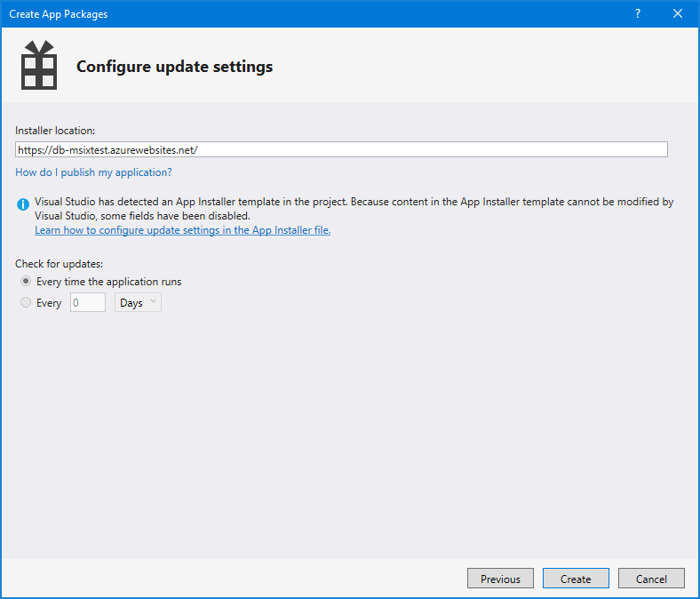The image size is (700, 599).
Task: Click Create to build app packages
Action: pyautogui.click(x=576, y=579)
